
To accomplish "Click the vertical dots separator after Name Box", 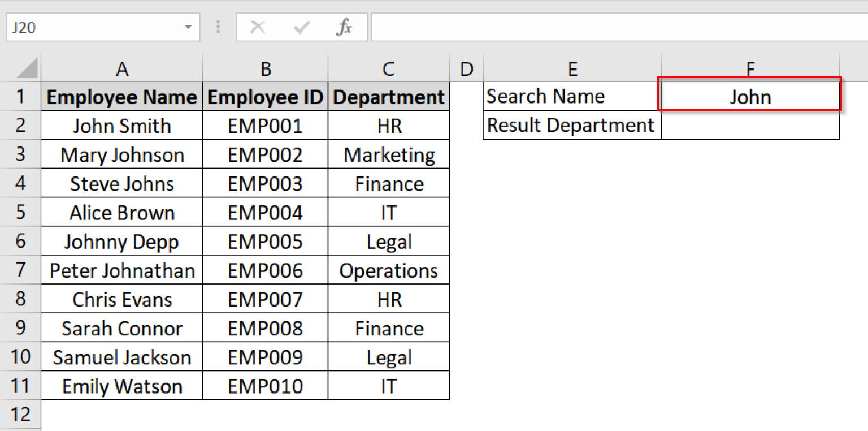I will [218, 27].
